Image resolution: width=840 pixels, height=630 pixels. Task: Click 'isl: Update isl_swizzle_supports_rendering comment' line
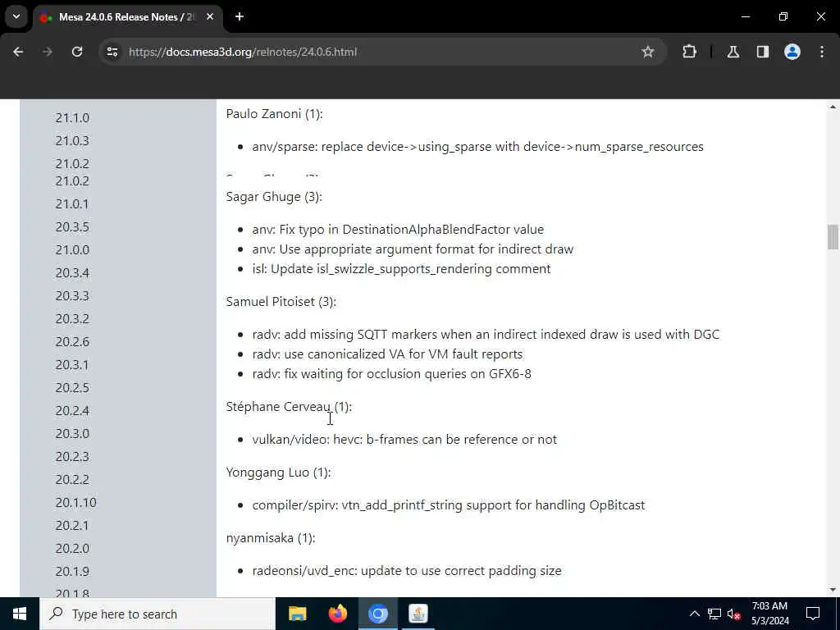click(x=401, y=269)
